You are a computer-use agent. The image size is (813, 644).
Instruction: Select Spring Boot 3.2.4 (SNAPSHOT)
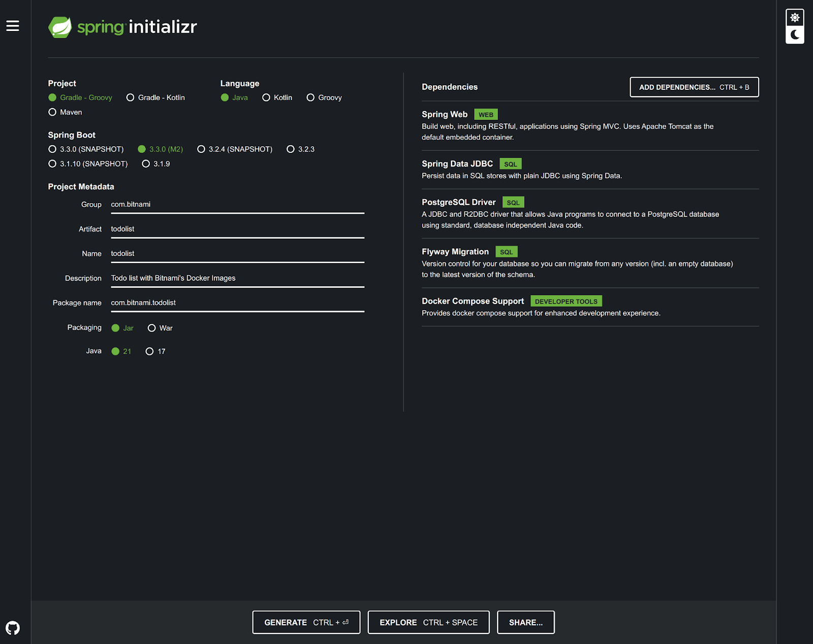pos(235,149)
